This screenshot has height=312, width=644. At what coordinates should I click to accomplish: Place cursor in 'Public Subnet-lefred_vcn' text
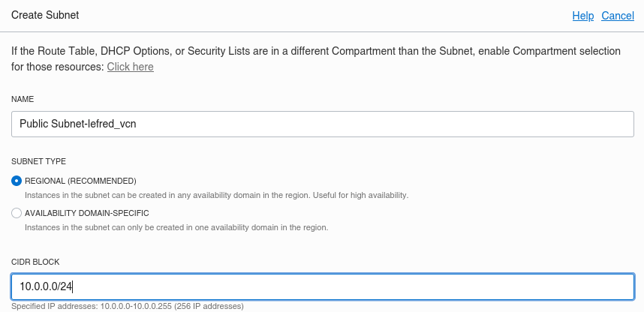[x=78, y=124]
